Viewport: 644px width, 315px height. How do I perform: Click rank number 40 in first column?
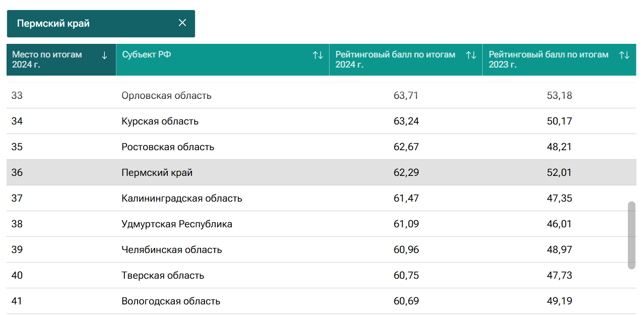pyautogui.click(x=17, y=276)
